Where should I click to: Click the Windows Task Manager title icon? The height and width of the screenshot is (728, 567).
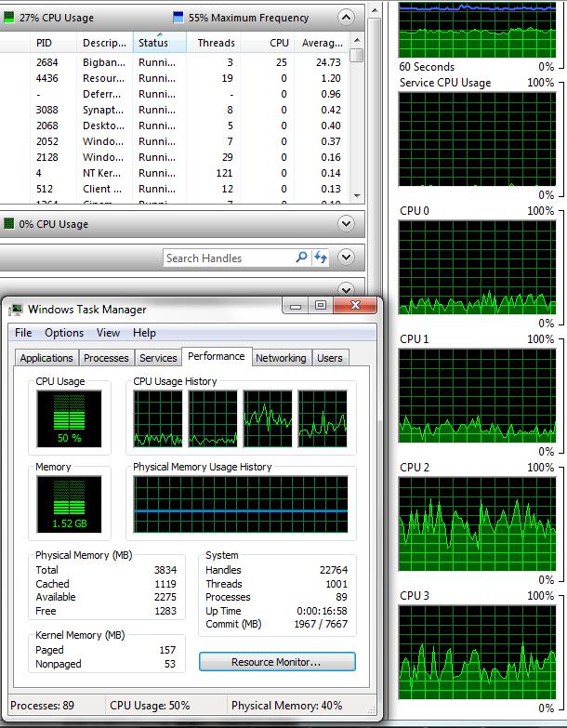coord(16,310)
